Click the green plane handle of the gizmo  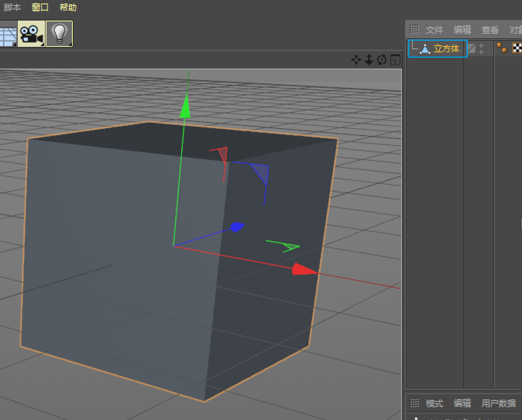291,246
